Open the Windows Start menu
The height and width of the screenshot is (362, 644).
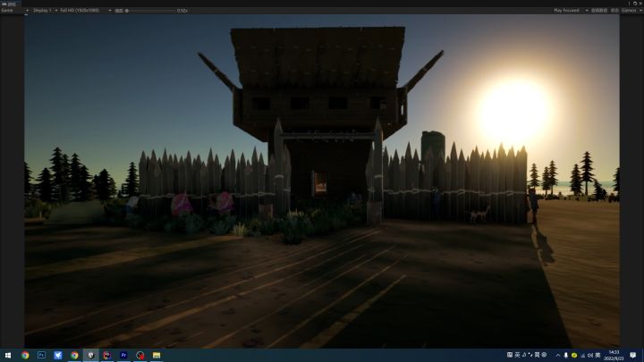click(x=8, y=356)
